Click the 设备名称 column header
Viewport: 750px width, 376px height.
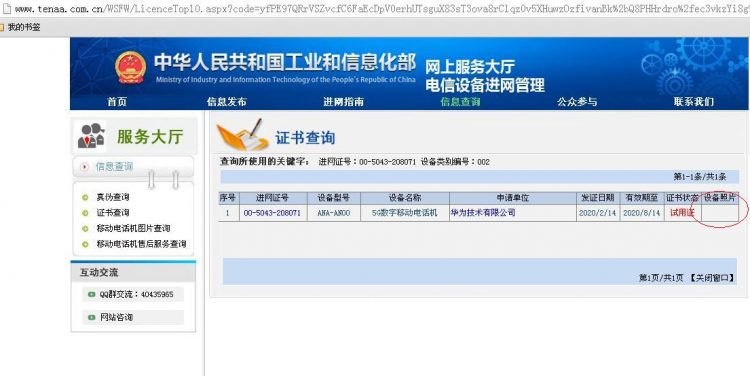(x=405, y=198)
